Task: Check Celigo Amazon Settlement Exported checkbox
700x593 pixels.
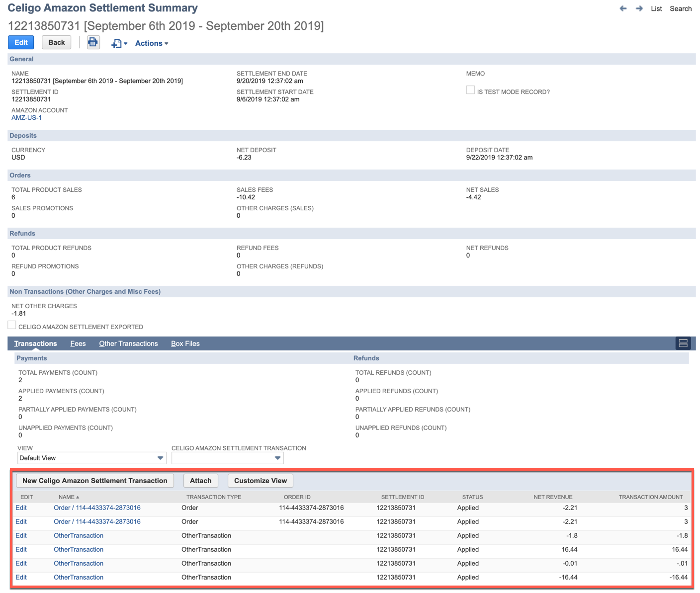Action: (12, 325)
